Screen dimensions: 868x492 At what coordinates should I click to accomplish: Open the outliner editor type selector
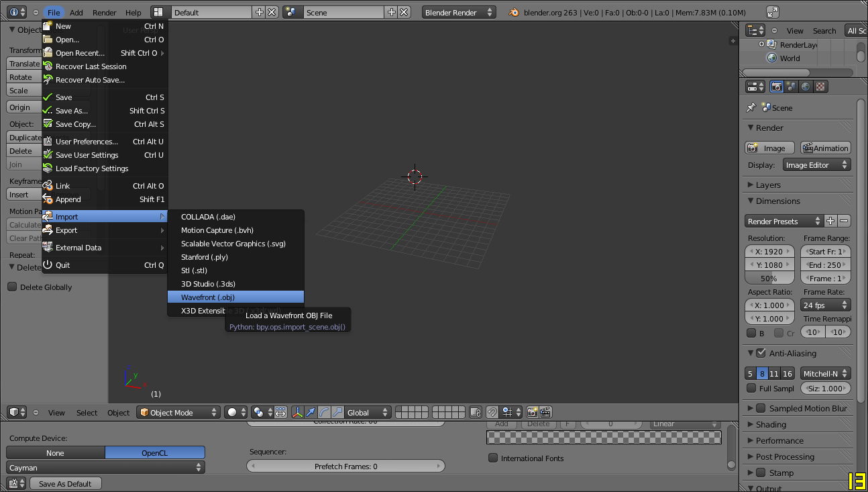[x=756, y=30]
